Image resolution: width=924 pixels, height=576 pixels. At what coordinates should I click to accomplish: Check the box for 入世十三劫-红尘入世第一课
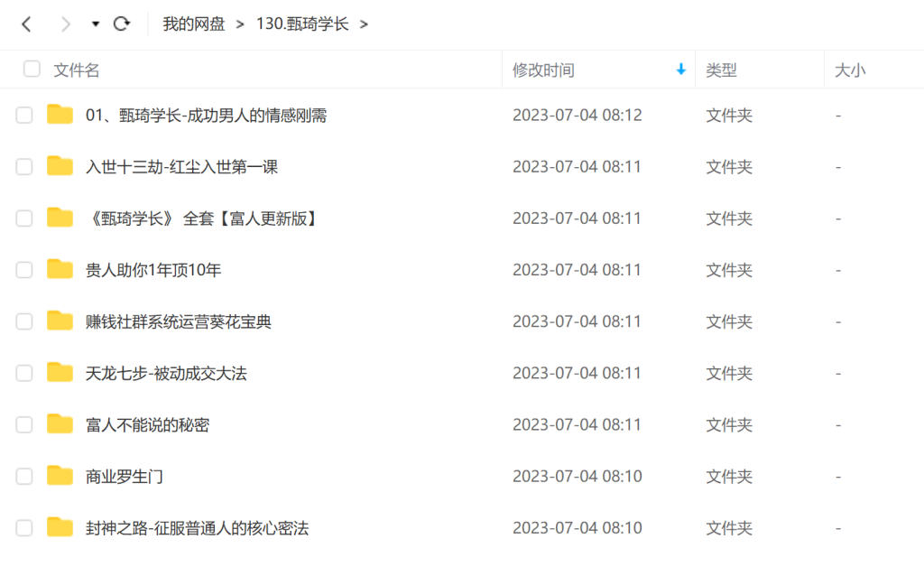[24, 167]
